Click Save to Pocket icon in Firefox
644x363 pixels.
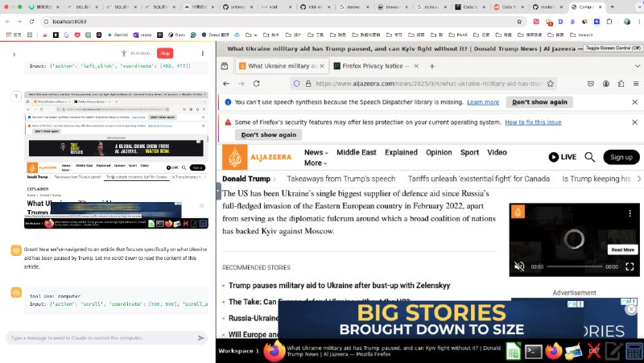tap(591, 84)
